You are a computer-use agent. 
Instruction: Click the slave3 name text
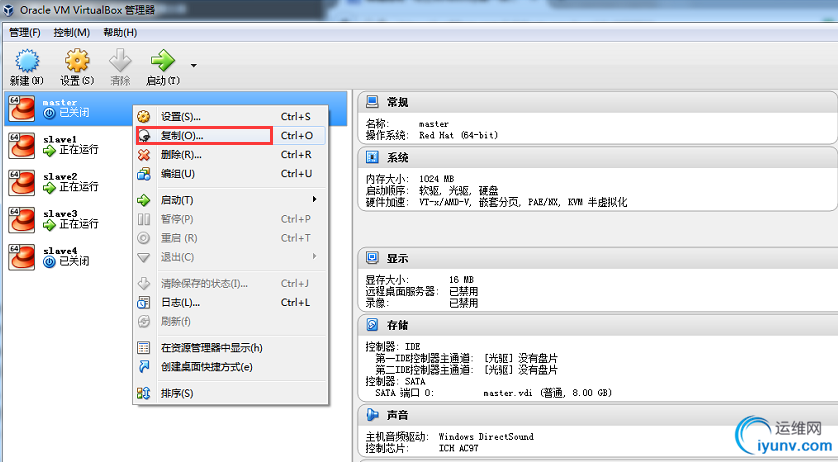60,214
